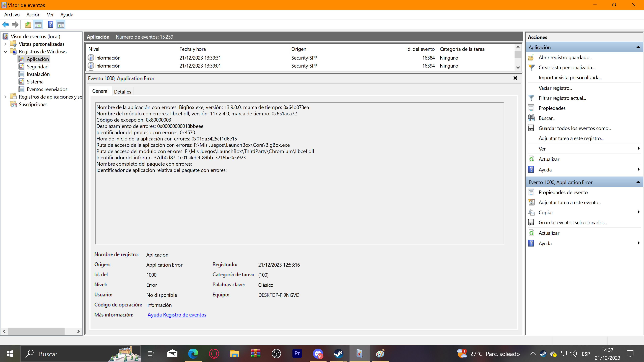Screen dimensions: 644x362
Task: Click Abrir registro guardado action
Action: tap(565, 57)
